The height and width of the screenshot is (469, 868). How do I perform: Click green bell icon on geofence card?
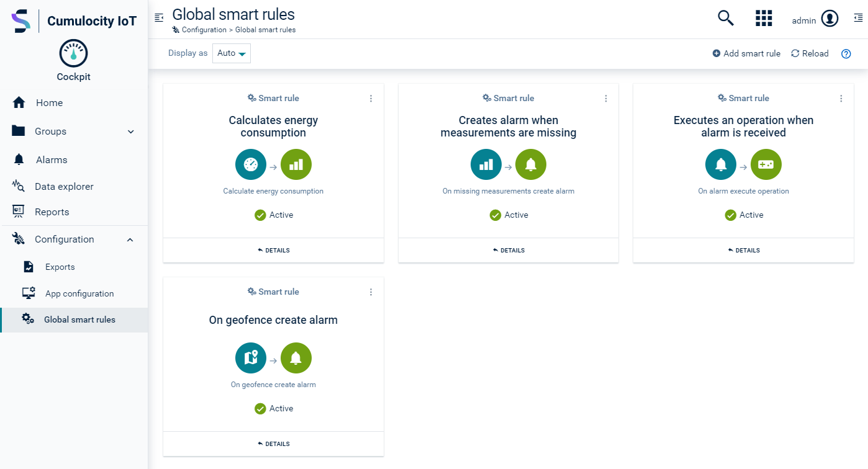pyautogui.click(x=296, y=358)
